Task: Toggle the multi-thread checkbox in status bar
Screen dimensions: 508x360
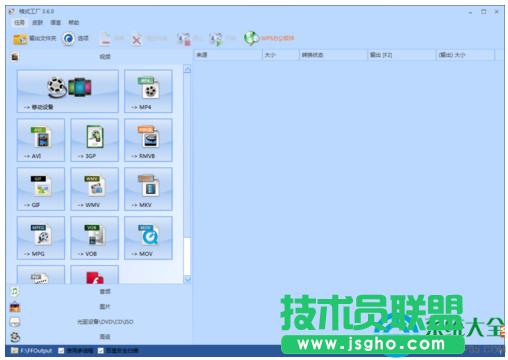Action: point(61,351)
